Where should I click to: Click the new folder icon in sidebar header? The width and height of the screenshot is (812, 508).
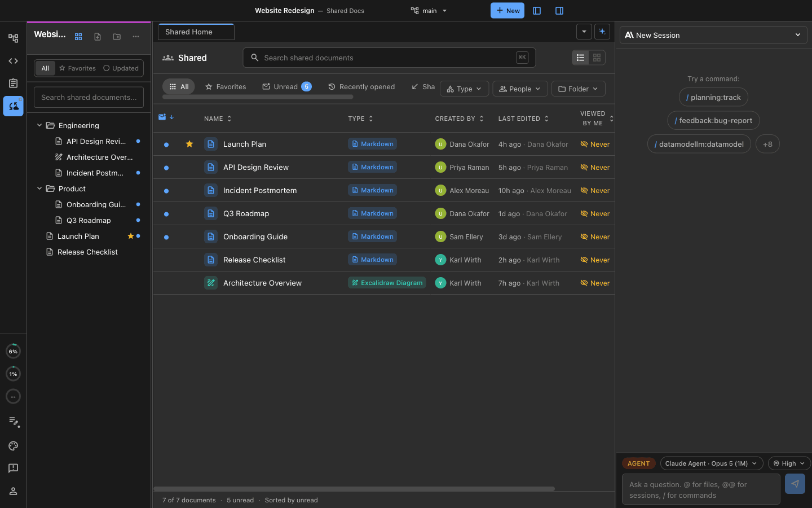(117, 37)
